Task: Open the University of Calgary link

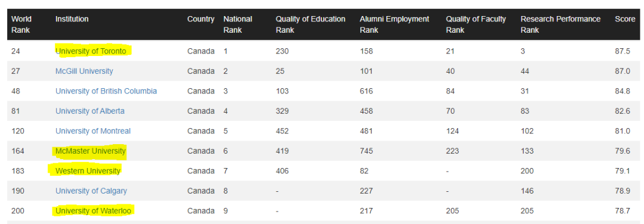Action: tap(91, 191)
